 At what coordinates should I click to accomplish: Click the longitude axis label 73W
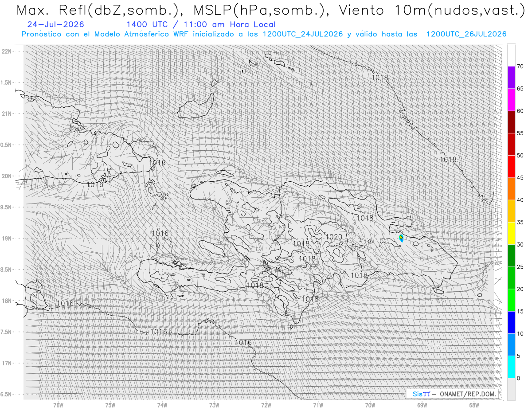pos(214,405)
